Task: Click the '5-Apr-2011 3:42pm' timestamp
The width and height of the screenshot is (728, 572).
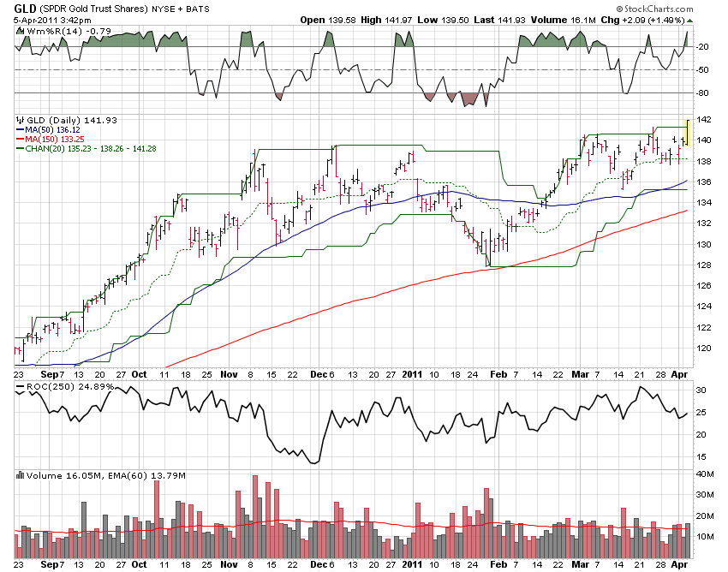Action: click(52, 20)
